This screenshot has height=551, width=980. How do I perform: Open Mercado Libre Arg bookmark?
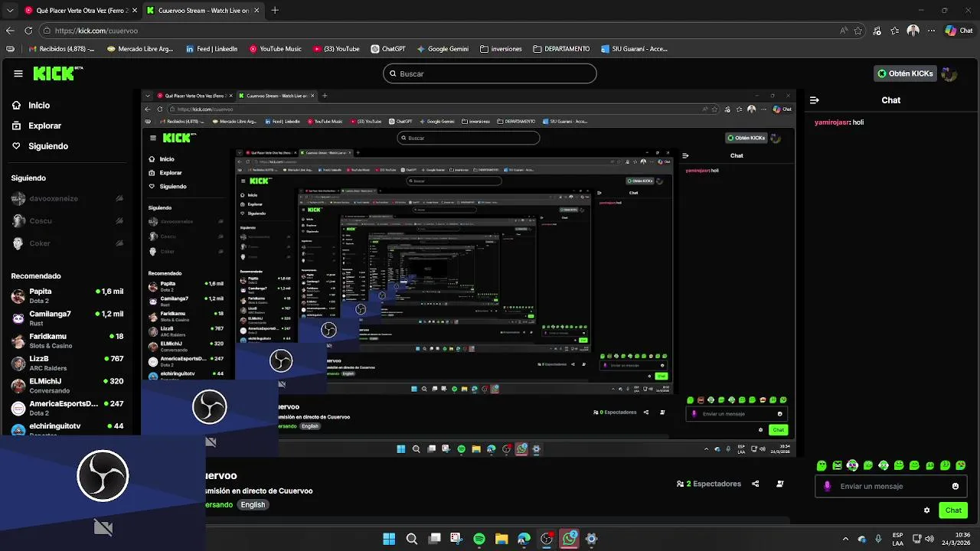click(140, 49)
